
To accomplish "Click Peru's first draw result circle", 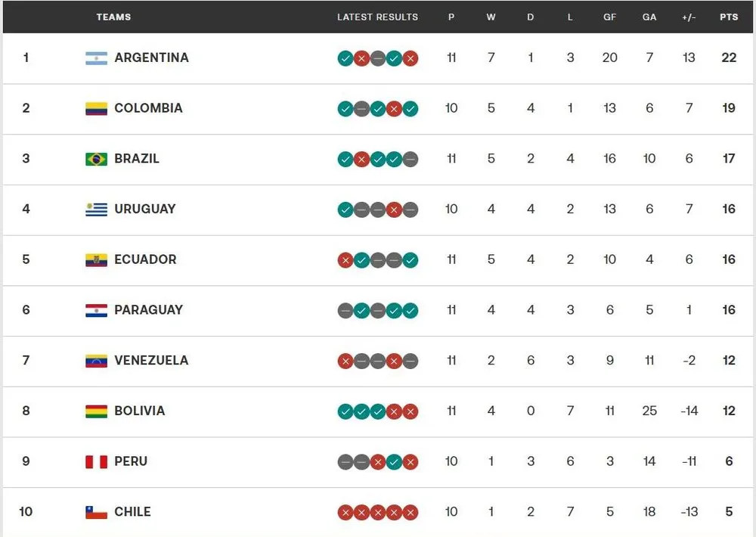I will (346, 461).
